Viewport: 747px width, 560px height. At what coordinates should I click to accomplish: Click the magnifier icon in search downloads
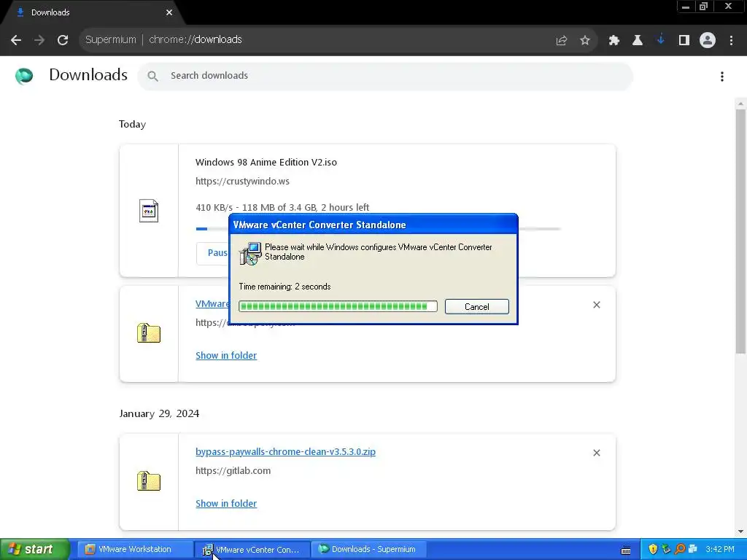[x=152, y=76]
